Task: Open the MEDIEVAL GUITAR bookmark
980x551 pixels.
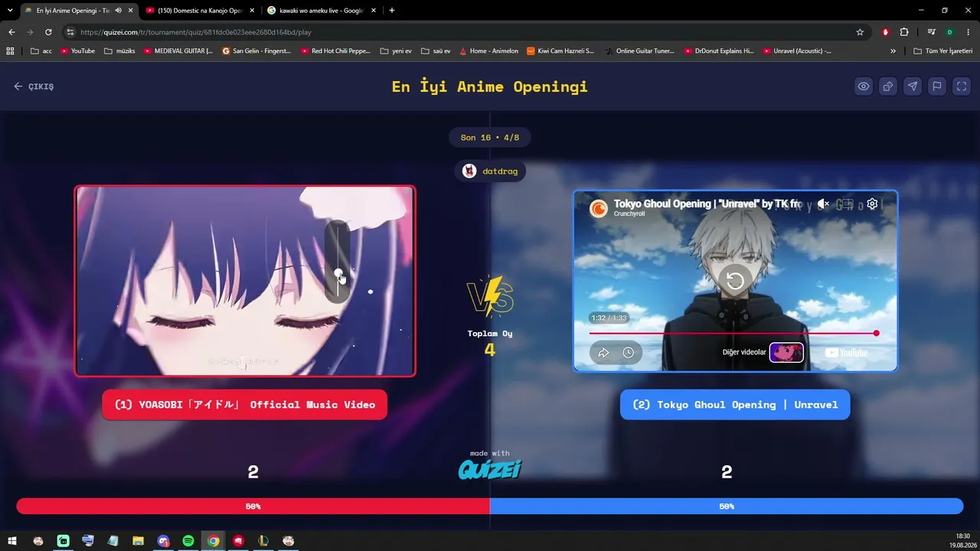Action: 178,51
